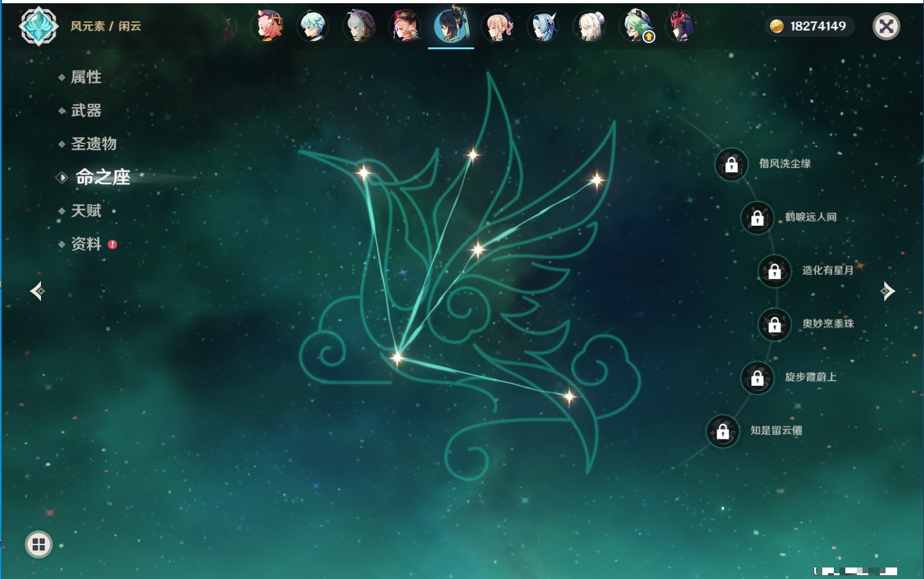Click the highlighted Xianyun character portrait
This screenshot has height=579, width=924.
click(451, 26)
